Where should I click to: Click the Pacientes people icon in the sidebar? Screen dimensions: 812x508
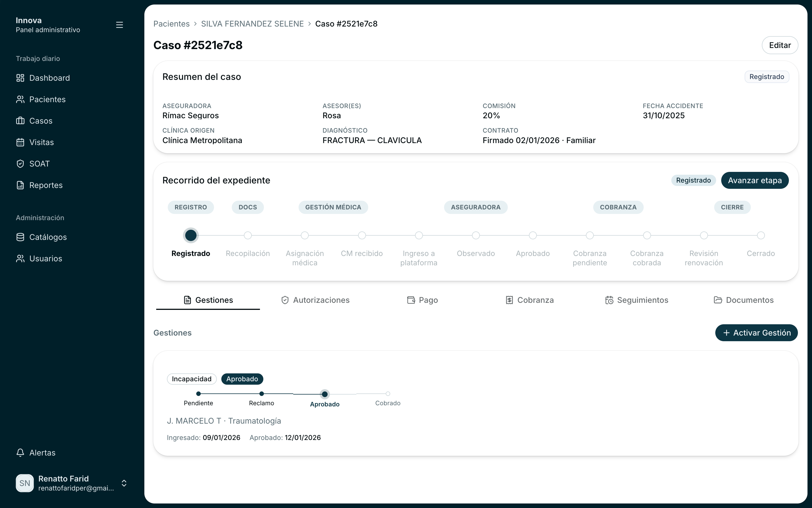[20, 99]
